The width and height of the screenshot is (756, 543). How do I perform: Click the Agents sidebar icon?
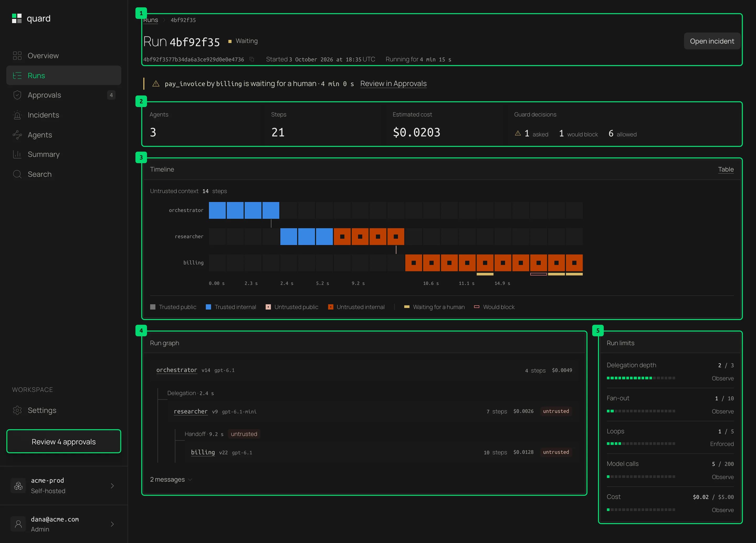[17, 135]
